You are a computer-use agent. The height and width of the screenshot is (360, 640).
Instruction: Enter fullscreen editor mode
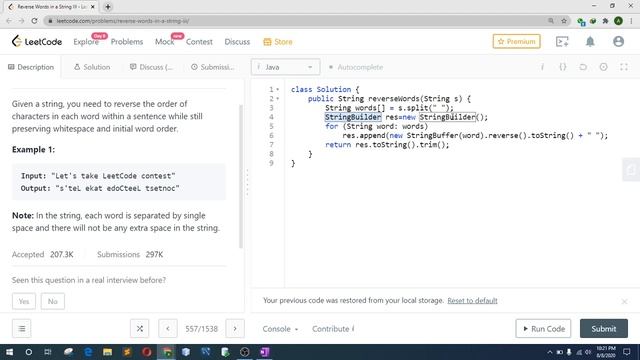click(624, 67)
